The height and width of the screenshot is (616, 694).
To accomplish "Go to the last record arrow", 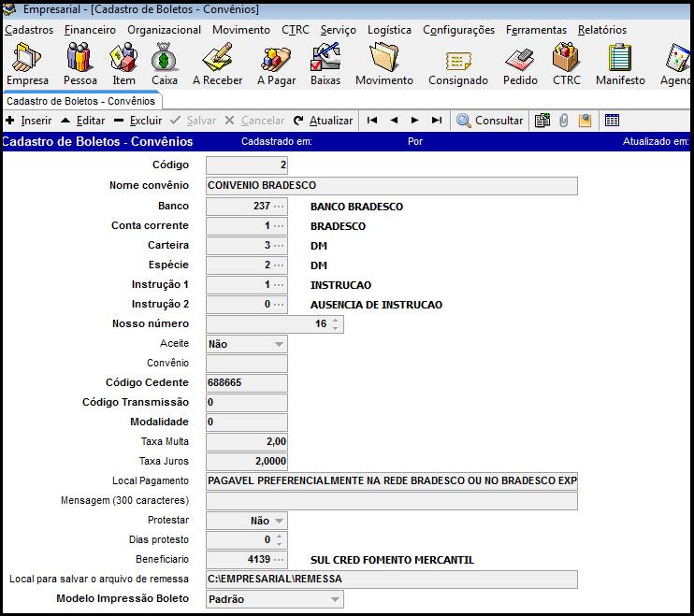I will tap(437, 121).
